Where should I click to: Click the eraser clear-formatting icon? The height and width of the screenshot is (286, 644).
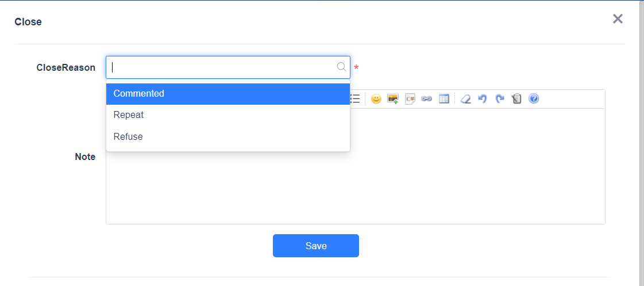466,99
